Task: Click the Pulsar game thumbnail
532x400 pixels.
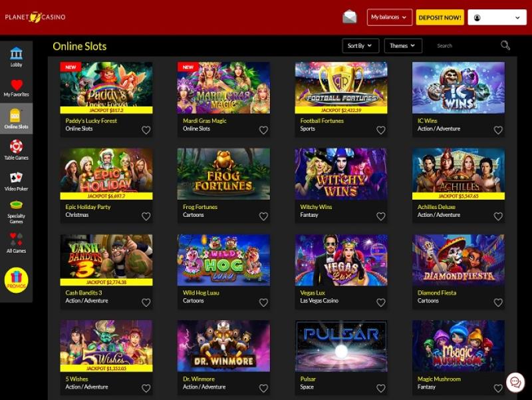Action: tap(341, 345)
